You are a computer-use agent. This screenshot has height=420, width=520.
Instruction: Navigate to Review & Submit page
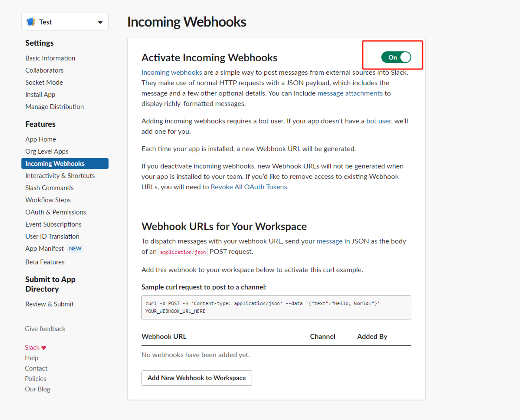[49, 304]
